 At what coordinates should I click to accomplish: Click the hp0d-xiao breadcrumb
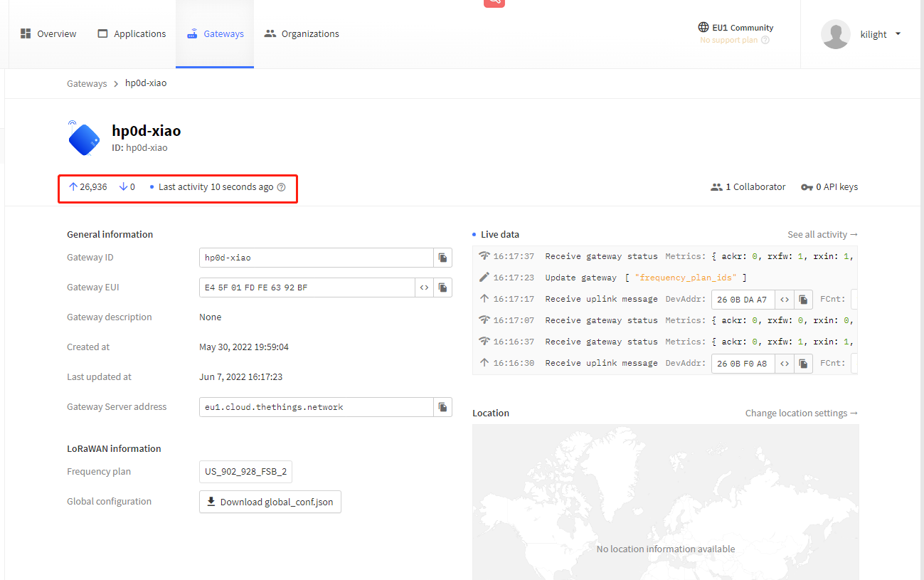coord(146,83)
